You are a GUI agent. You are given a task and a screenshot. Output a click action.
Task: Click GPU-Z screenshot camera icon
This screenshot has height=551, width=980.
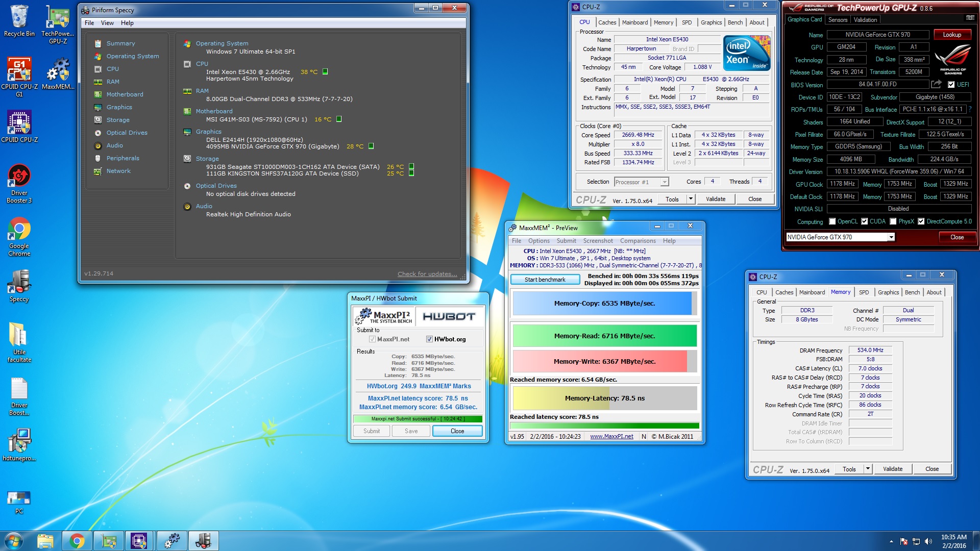click(x=970, y=18)
